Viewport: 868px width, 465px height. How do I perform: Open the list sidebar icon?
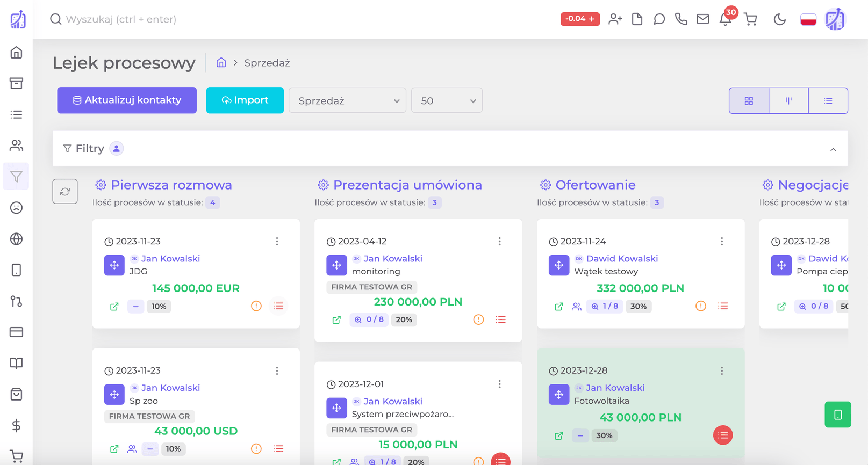(x=16, y=114)
